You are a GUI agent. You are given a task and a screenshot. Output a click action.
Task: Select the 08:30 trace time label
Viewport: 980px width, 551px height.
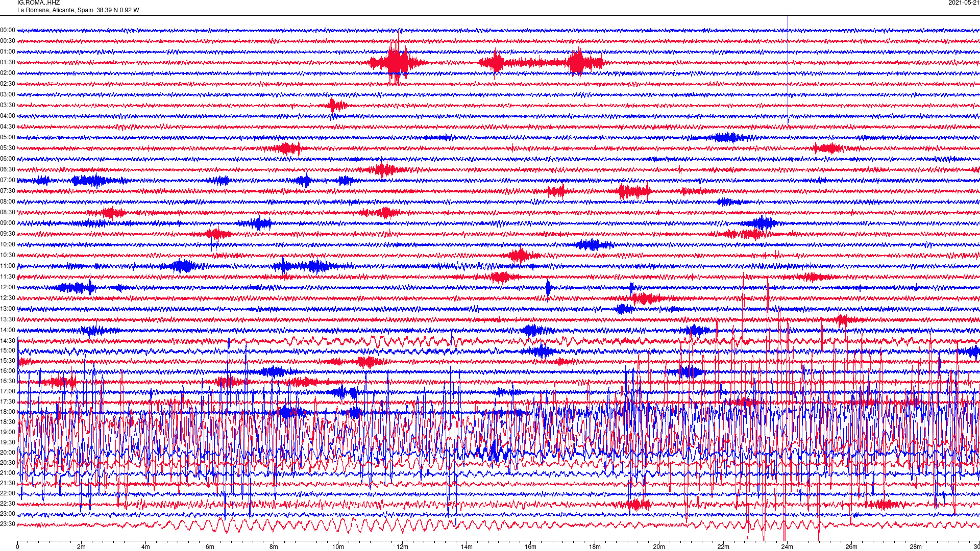click(x=8, y=212)
